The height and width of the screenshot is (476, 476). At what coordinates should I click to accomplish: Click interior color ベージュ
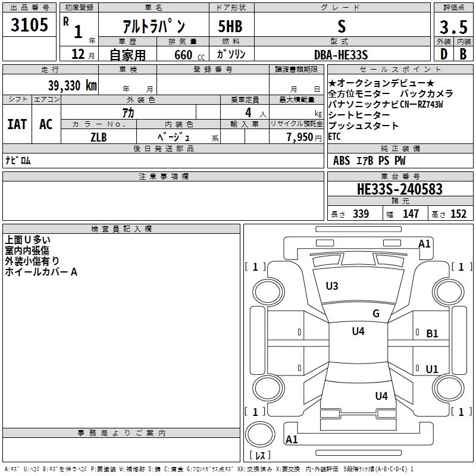(x=174, y=137)
